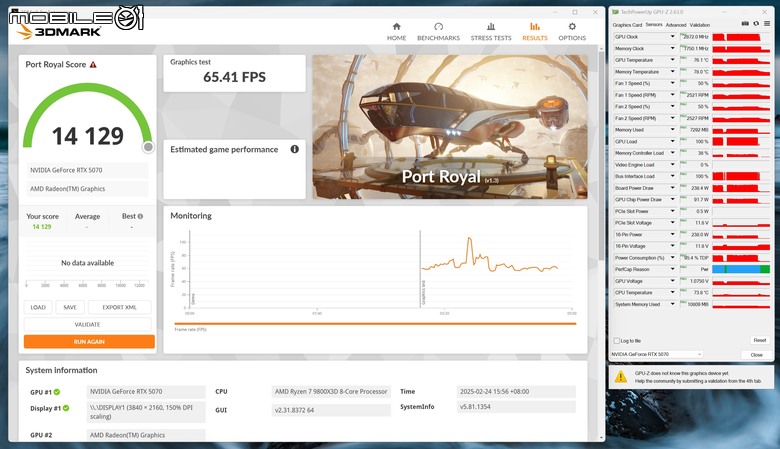The image size is (780, 449).
Task: Open Fan 2 Speed (RPM) sensor dropdown
Action: coord(673,118)
